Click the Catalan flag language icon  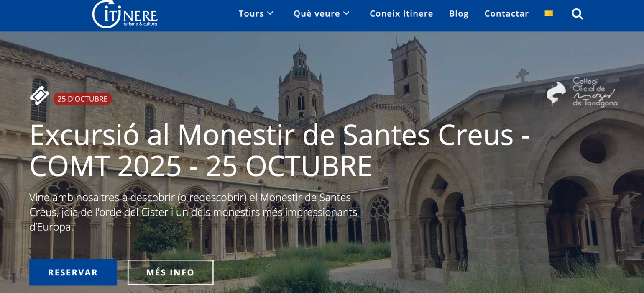pyautogui.click(x=549, y=13)
